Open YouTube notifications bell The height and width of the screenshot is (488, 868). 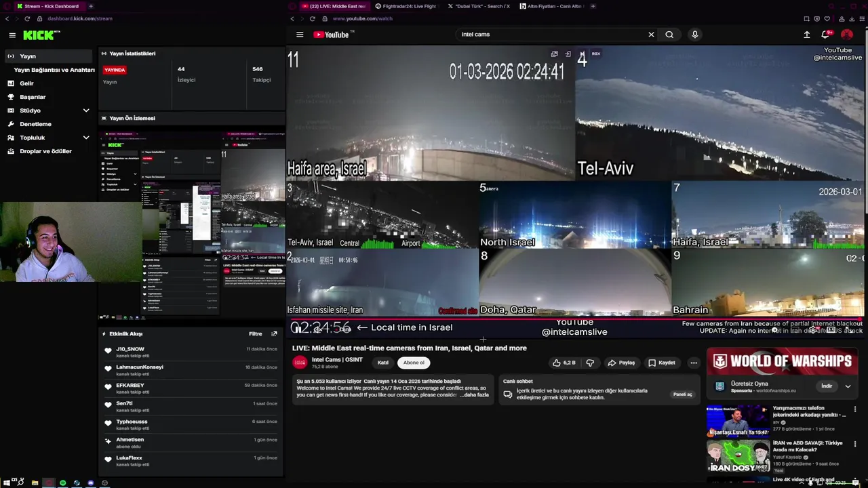pyautogui.click(x=826, y=35)
